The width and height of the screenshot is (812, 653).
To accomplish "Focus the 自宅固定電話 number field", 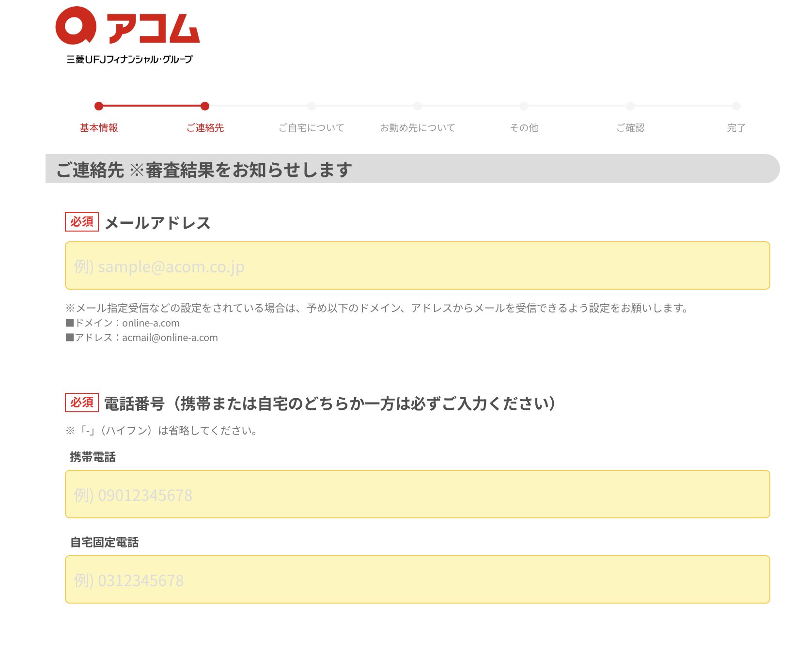I will pos(418,579).
